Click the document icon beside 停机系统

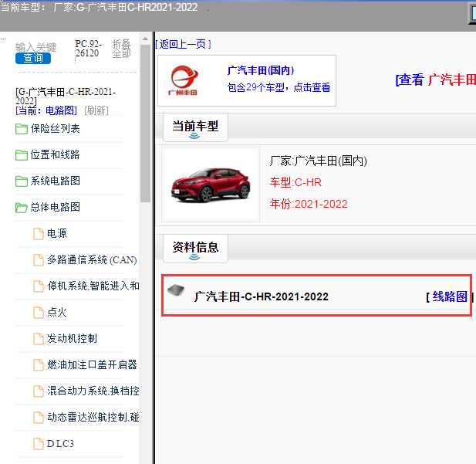[39, 286]
